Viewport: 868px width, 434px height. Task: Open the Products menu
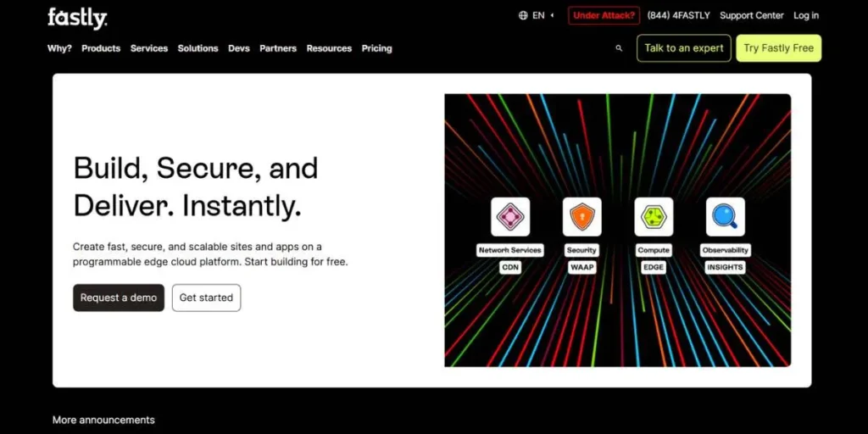point(101,48)
